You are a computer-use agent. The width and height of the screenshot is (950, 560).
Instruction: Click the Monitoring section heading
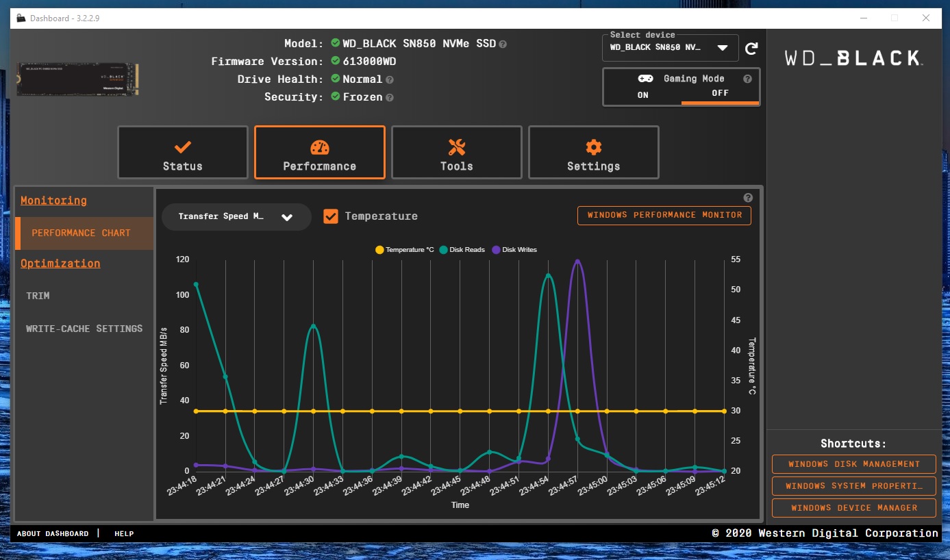[x=53, y=201]
